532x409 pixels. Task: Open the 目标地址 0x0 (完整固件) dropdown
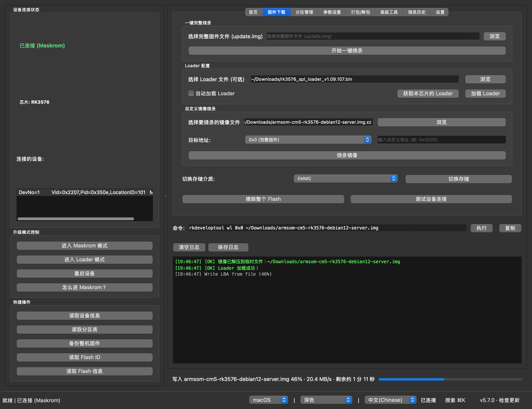click(x=308, y=140)
